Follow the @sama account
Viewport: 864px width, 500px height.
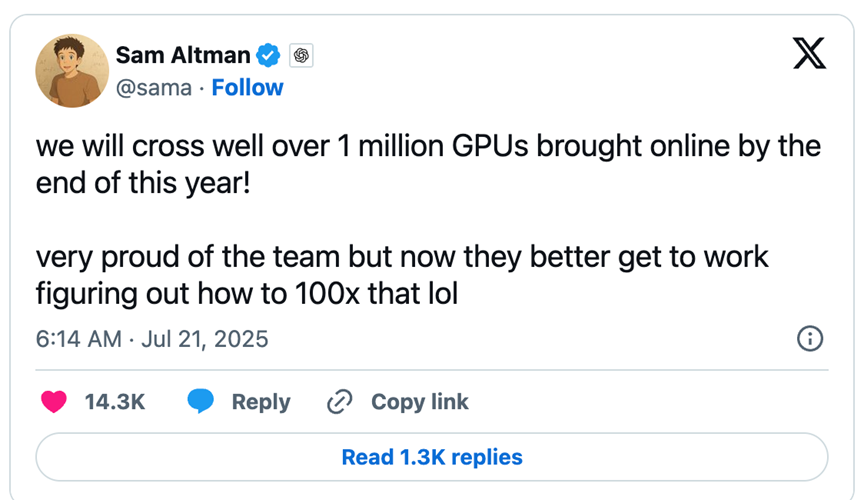tap(247, 88)
